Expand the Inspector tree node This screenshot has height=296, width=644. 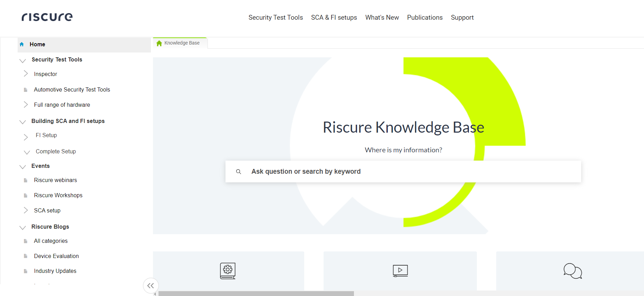click(x=26, y=74)
